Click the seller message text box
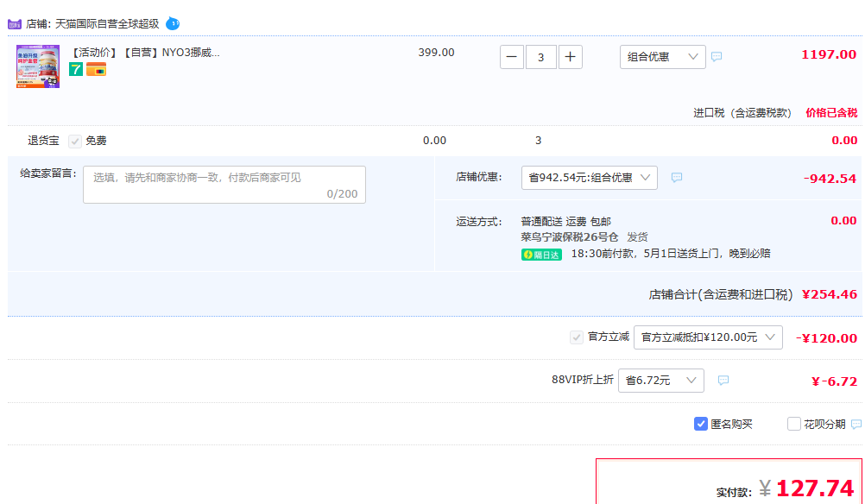 224,185
